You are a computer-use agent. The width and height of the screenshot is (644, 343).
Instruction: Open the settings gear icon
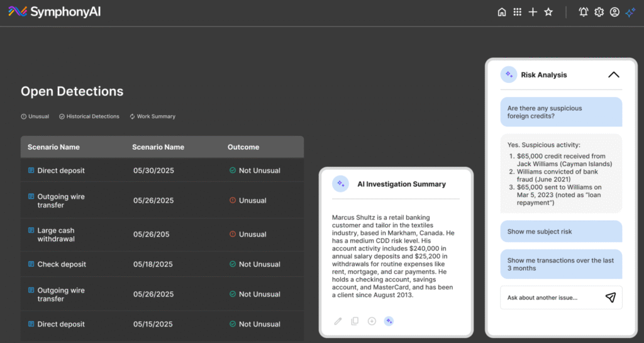[x=599, y=12]
